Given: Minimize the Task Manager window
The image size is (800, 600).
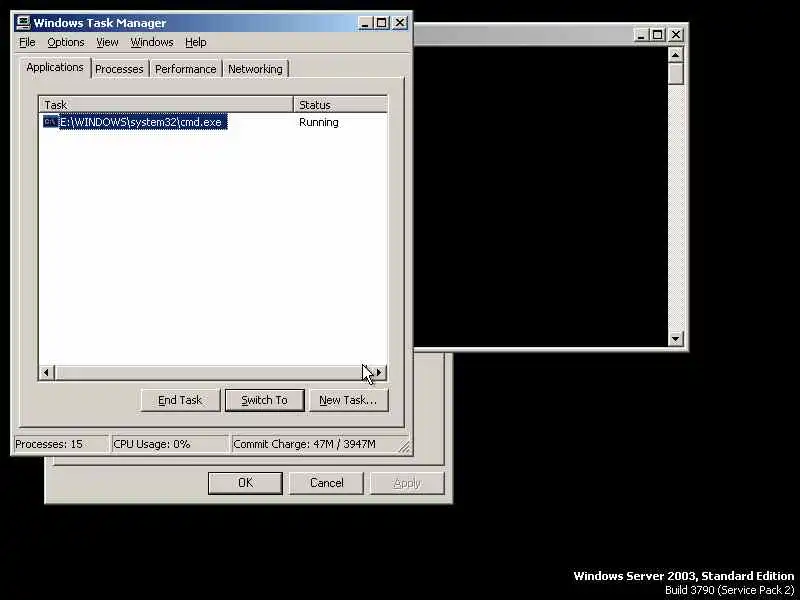Looking at the screenshot, I should [x=365, y=23].
